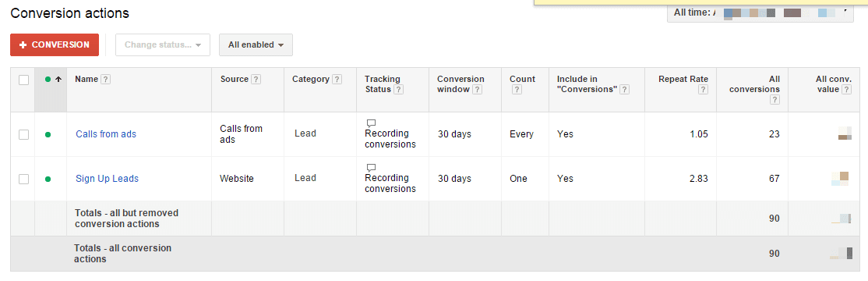This screenshot has width=868, height=281.
Task: Open the All enabled filter dropdown
Action: [256, 45]
